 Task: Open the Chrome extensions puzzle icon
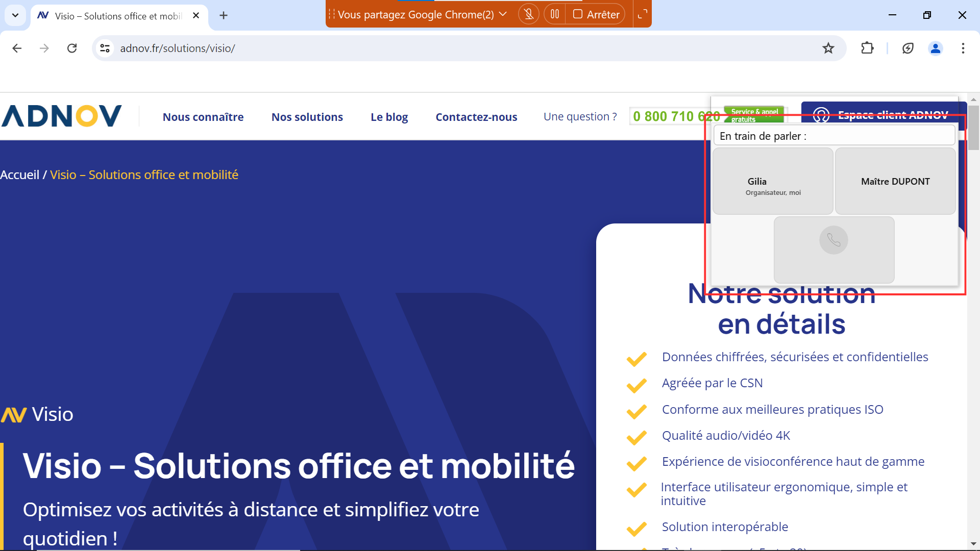pos(867,48)
